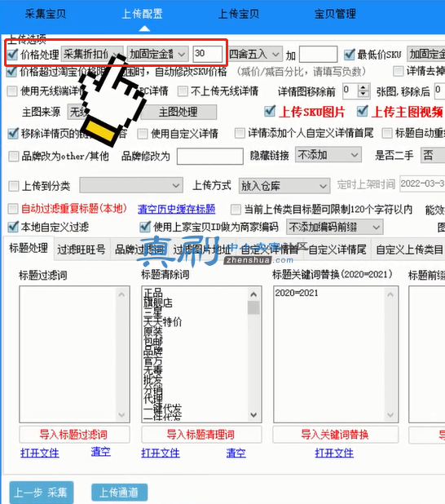Toggle the 价格处理 checkbox
The height and width of the screenshot is (504, 445).
[x=12, y=54]
